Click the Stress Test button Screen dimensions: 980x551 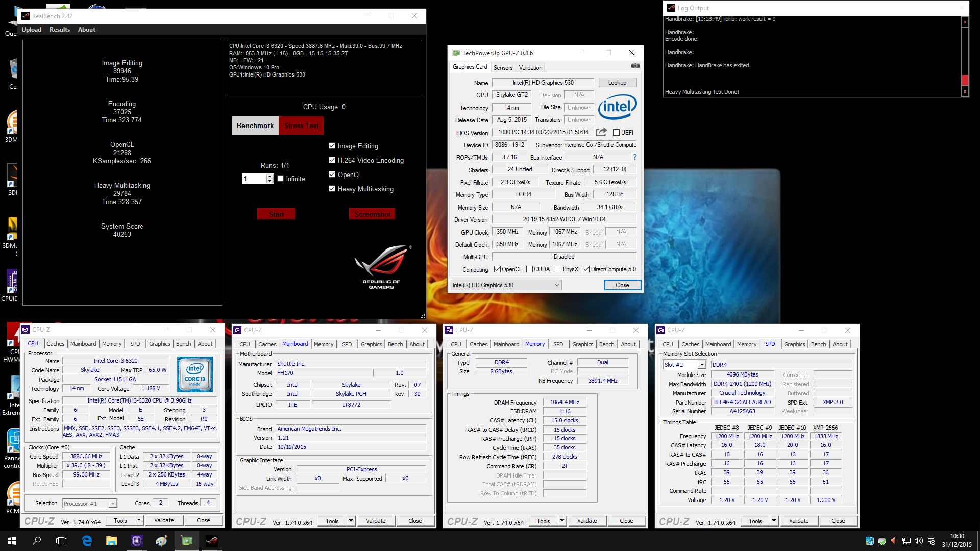301,126
